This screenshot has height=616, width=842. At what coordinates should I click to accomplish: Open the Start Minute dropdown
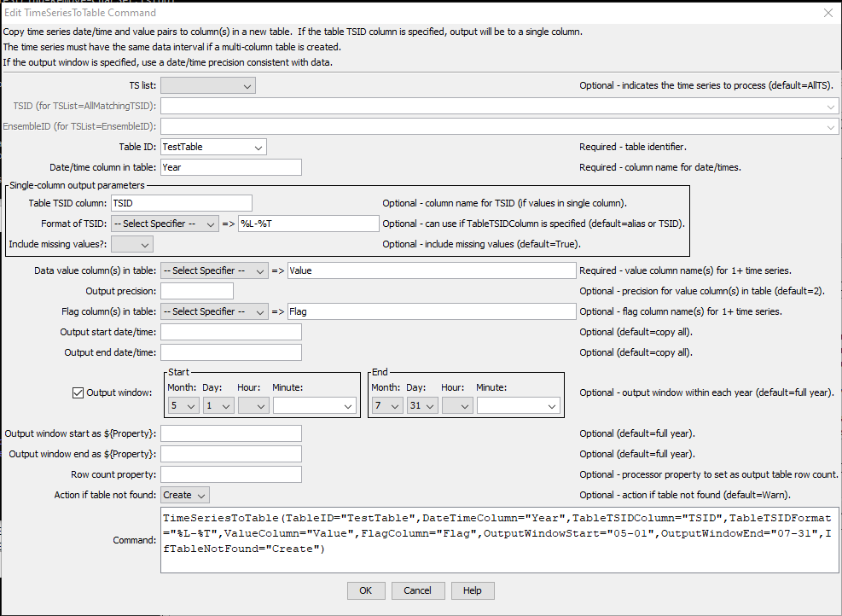click(x=315, y=405)
